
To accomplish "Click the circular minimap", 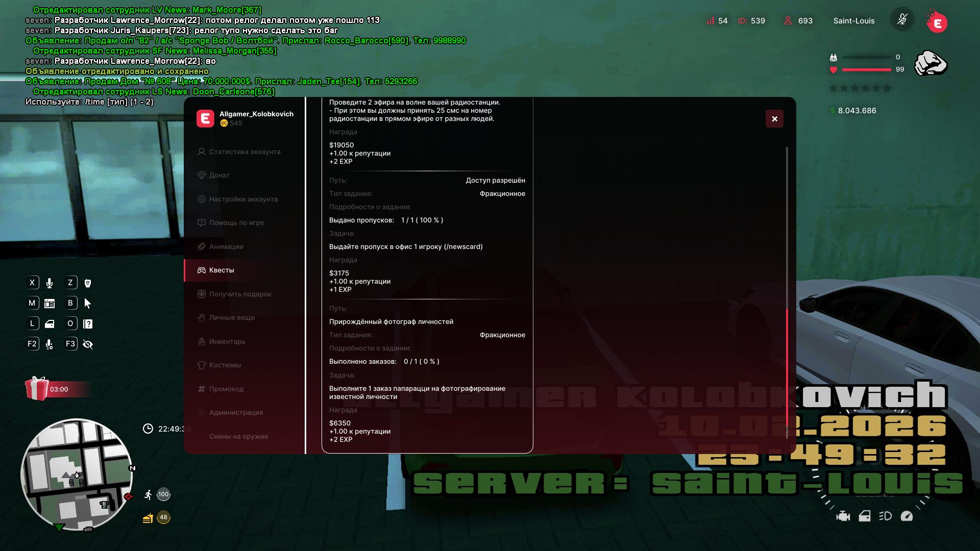I will point(77,474).
